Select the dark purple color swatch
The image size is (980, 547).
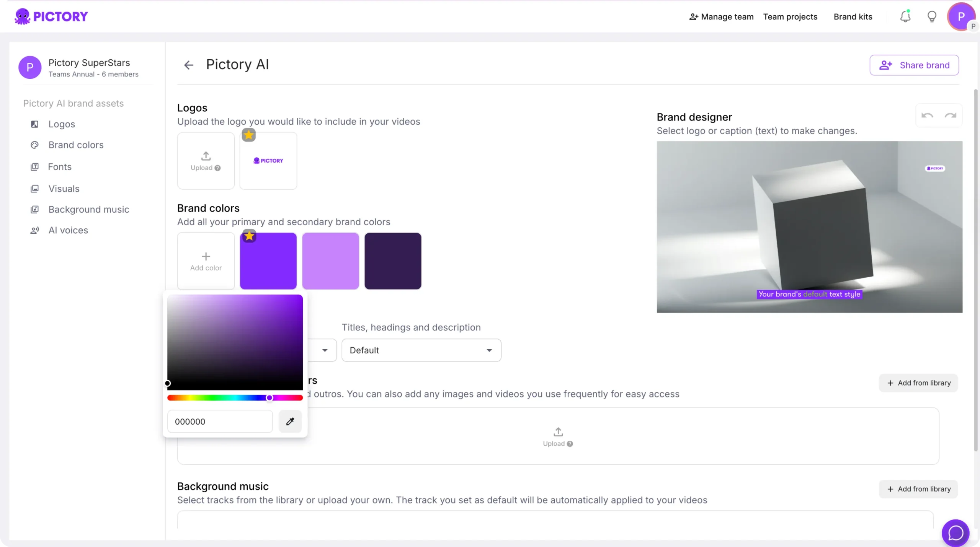pos(393,261)
